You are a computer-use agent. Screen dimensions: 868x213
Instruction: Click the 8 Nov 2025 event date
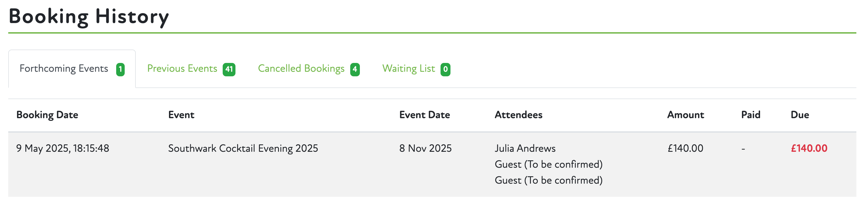point(425,149)
